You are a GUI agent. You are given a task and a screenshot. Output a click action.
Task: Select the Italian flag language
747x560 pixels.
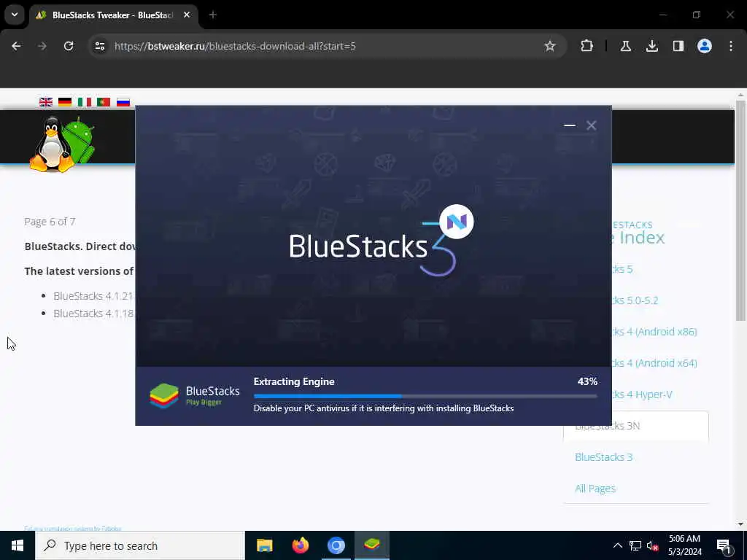[85, 102]
